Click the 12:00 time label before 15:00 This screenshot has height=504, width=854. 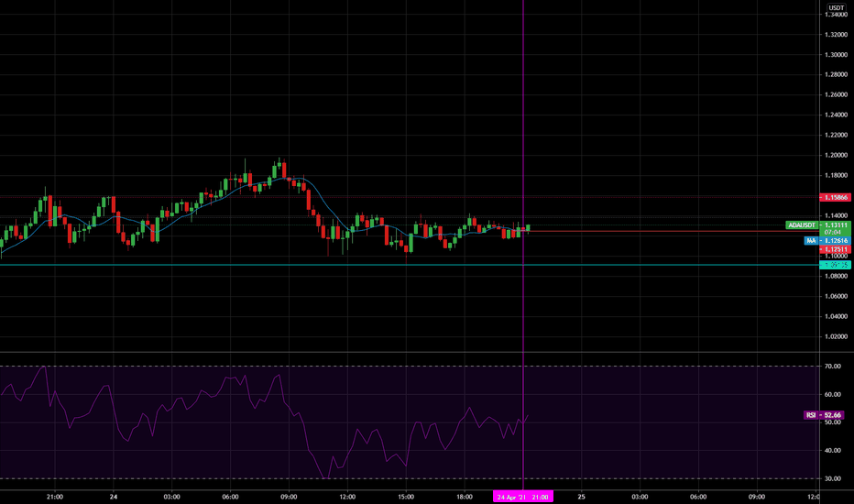[347, 497]
